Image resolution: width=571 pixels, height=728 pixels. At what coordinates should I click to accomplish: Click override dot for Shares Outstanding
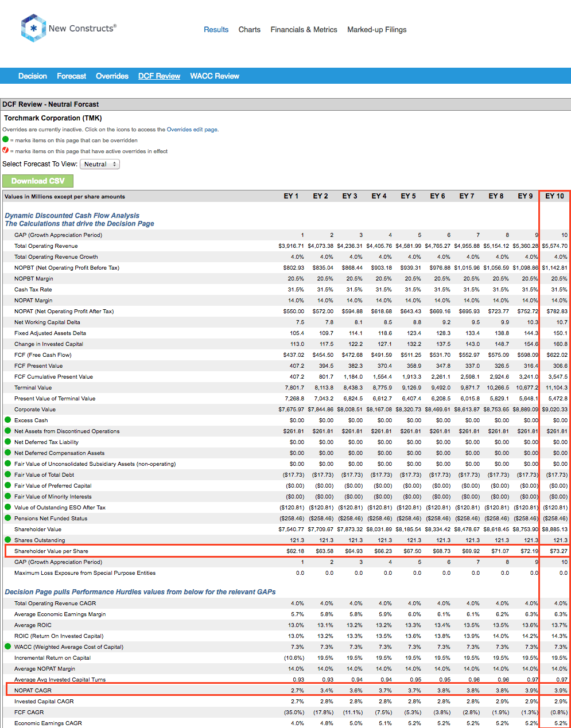(x=8, y=540)
